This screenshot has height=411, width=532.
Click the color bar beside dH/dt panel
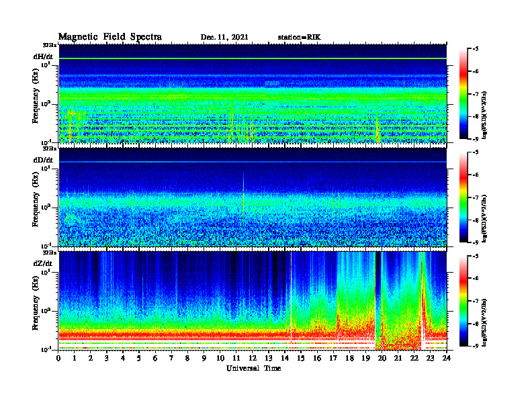coord(463,93)
